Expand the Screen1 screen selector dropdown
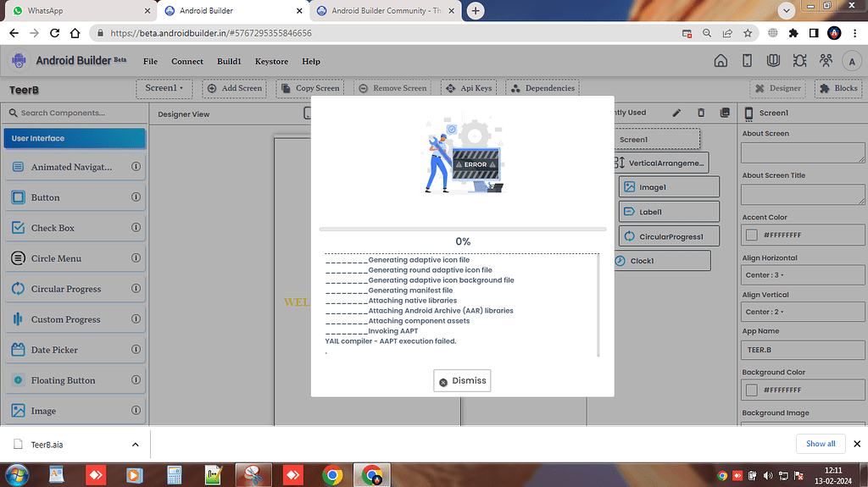Viewport: 868px width, 487px height. point(164,89)
